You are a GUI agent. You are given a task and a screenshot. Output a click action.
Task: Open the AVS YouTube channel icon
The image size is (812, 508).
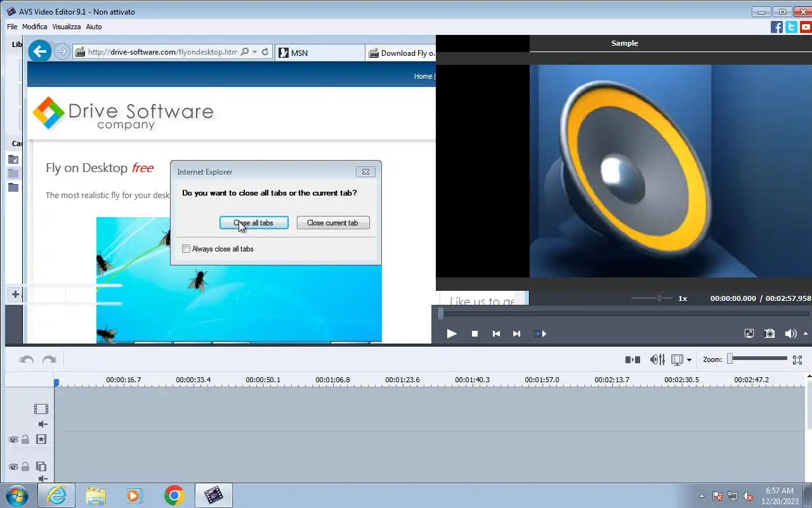[x=806, y=27]
